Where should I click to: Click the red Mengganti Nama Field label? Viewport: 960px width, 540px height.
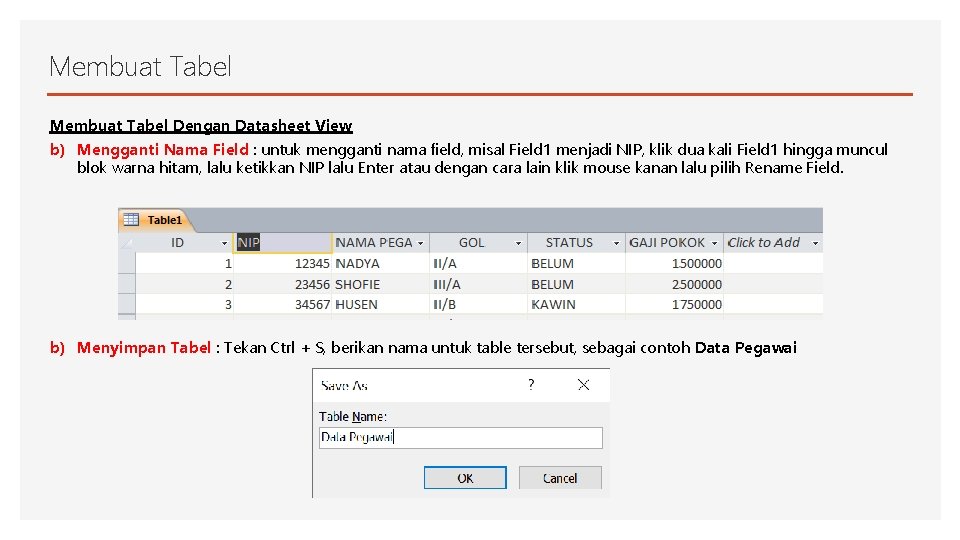pyautogui.click(x=163, y=149)
